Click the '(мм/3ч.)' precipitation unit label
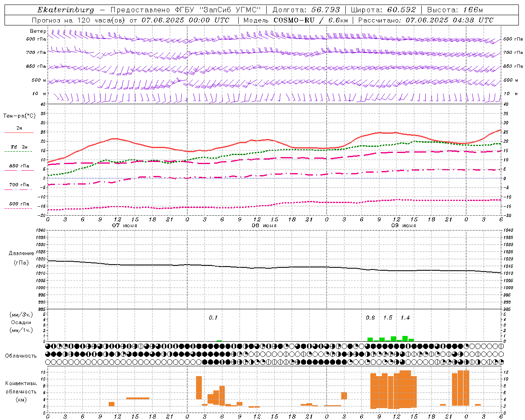Screen dimensions: 525x420 click(21, 315)
